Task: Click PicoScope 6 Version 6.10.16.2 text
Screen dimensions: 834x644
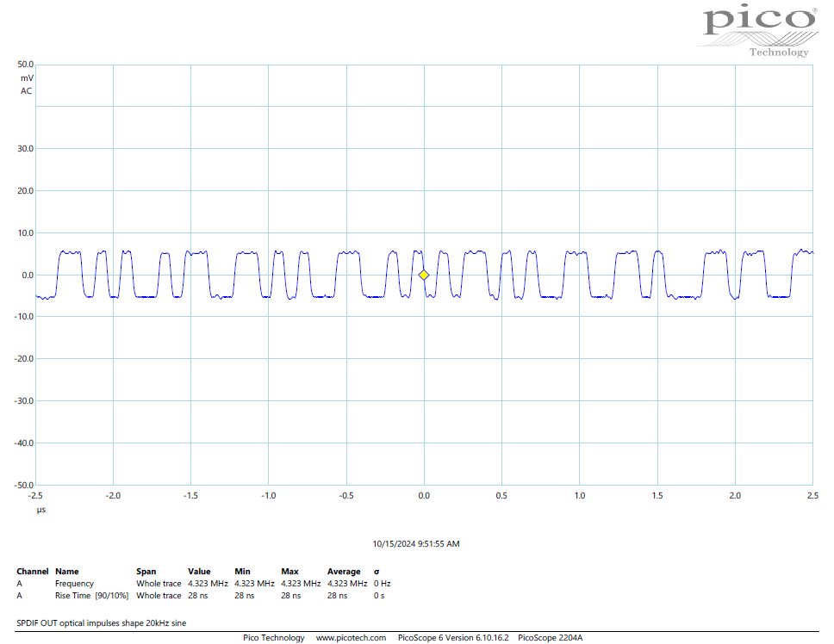Action: [x=453, y=638]
